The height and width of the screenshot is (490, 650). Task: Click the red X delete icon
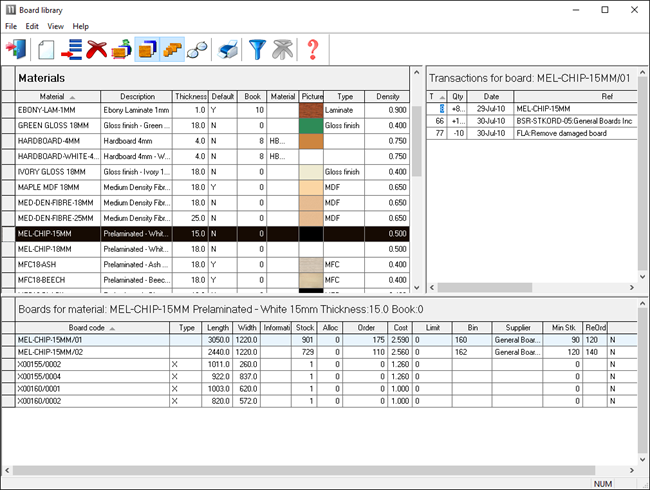click(97, 48)
